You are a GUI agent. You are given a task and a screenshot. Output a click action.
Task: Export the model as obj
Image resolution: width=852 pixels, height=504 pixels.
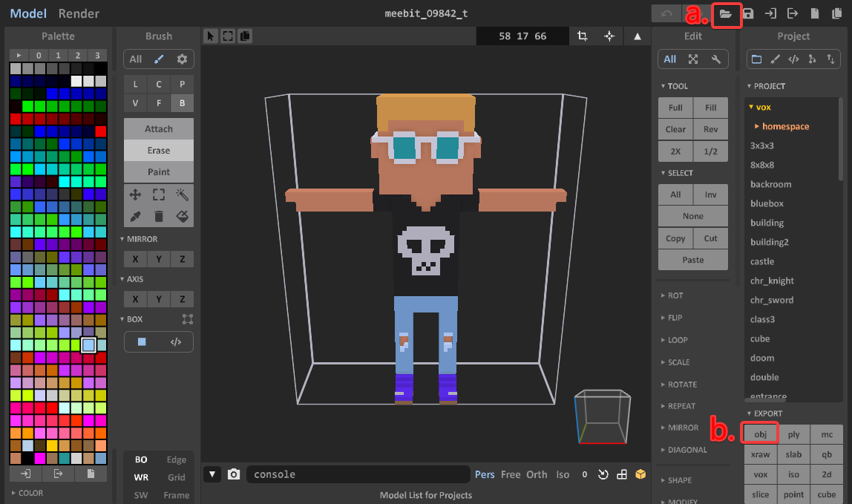point(760,434)
